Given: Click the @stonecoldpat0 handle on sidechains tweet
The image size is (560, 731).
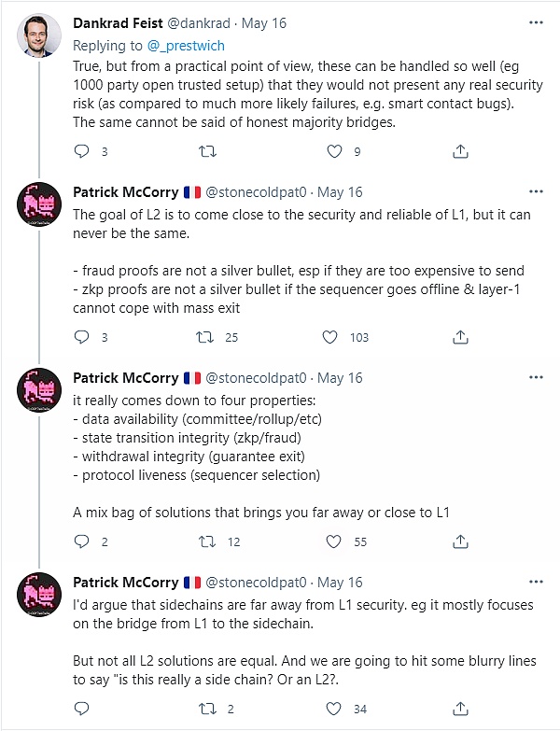Looking at the screenshot, I should coord(256,582).
